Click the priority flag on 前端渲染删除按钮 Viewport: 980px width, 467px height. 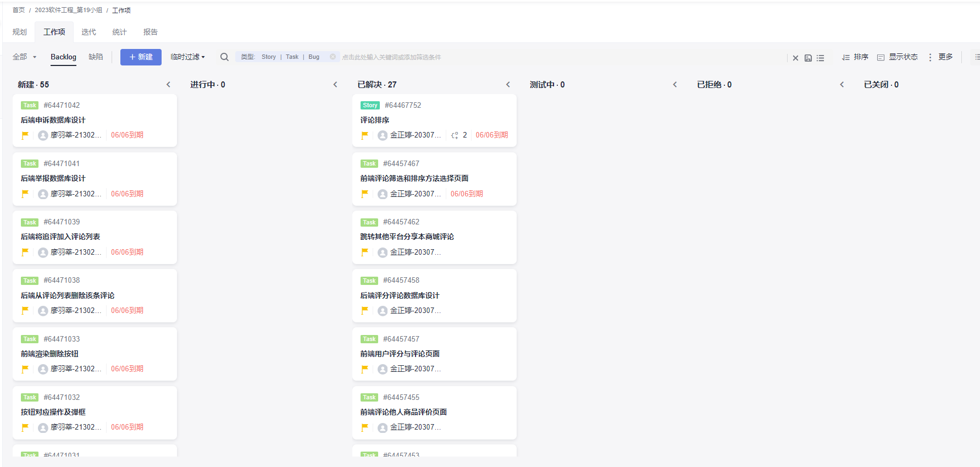25,369
